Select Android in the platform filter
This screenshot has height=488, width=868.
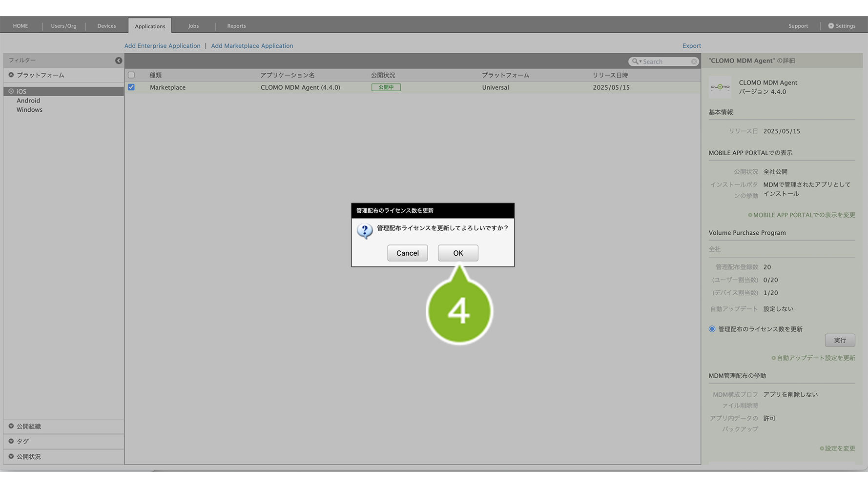point(28,101)
